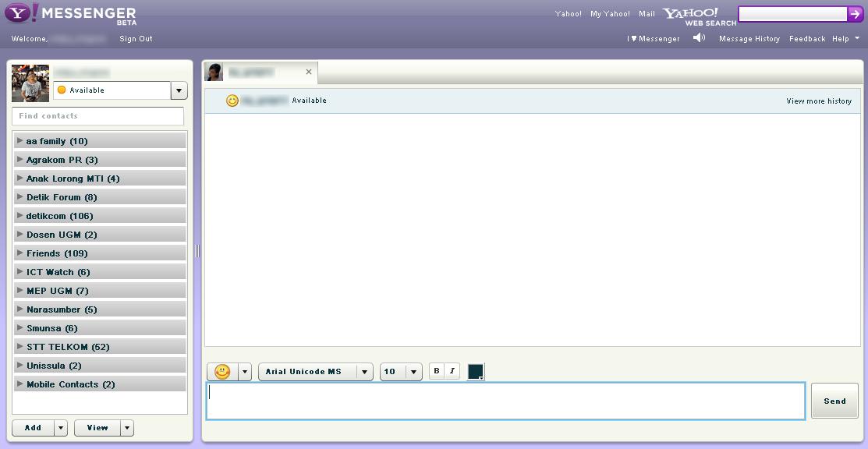Viewport: 868px width, 449px height.
Task: Open the text color swatch picker
Action: point(475,372)
